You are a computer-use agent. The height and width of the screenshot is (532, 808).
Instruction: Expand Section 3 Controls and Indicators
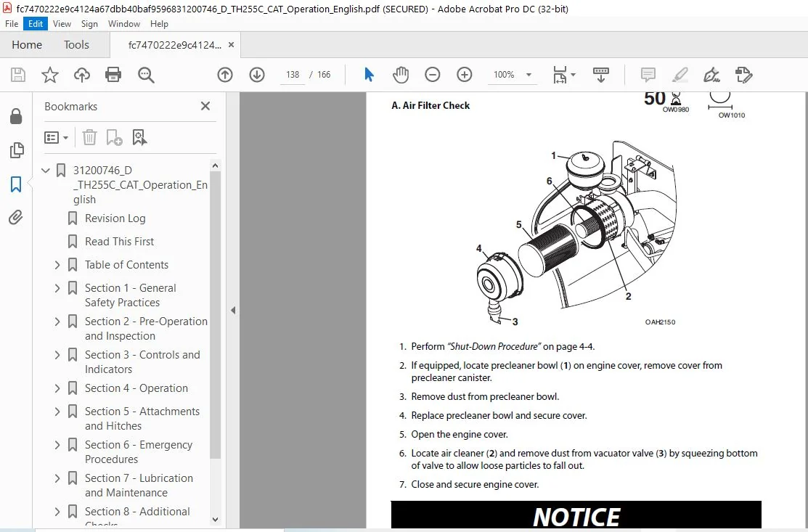point(57,355)
